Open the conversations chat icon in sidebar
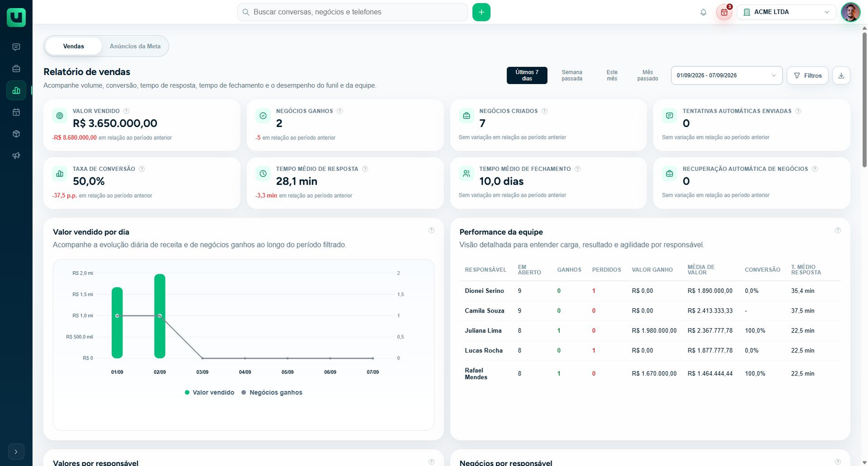 pos(16,47)
